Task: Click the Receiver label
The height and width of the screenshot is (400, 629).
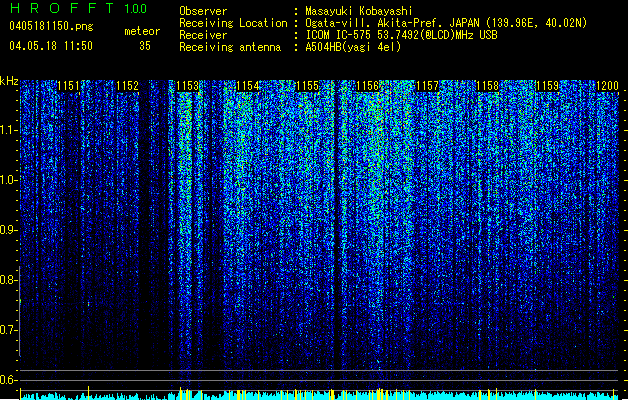Action: (x=203, y=35)
